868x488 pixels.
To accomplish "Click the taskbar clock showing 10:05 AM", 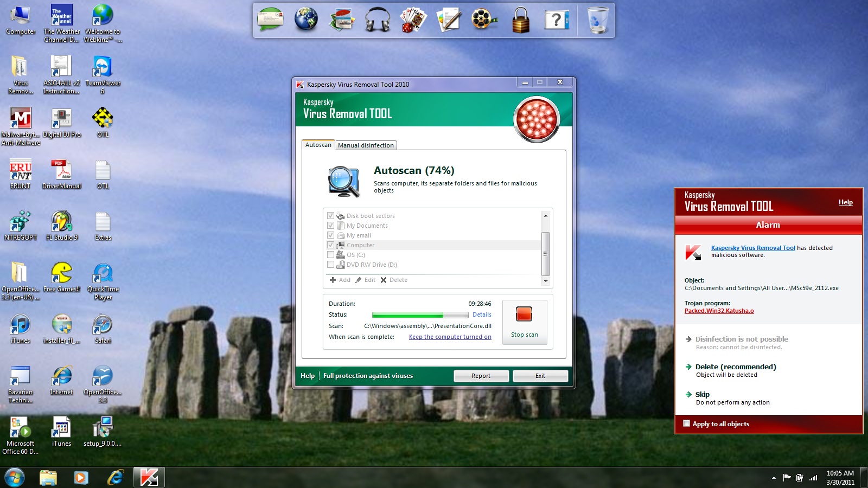I will click(x=840, y=478).
